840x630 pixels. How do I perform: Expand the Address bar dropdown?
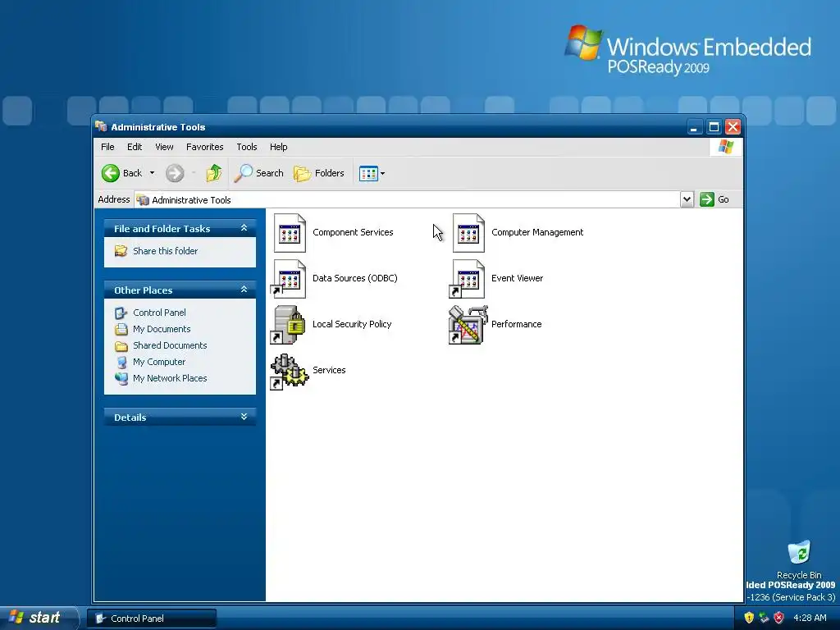click(687, 199)
